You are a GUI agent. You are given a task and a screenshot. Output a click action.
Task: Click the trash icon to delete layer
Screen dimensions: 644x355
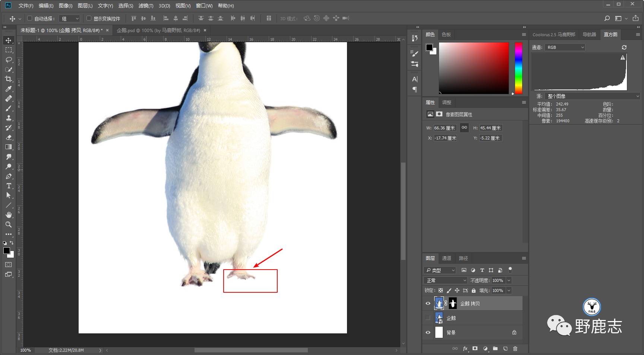pyautogui.click(x=515, y=349)
